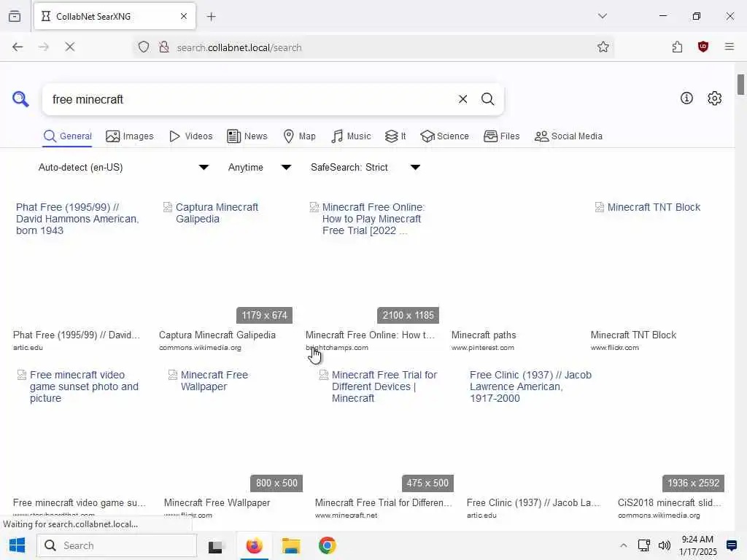Switch to the Map tab
This screenshot has width=747, height=560.
pos(299,136)
